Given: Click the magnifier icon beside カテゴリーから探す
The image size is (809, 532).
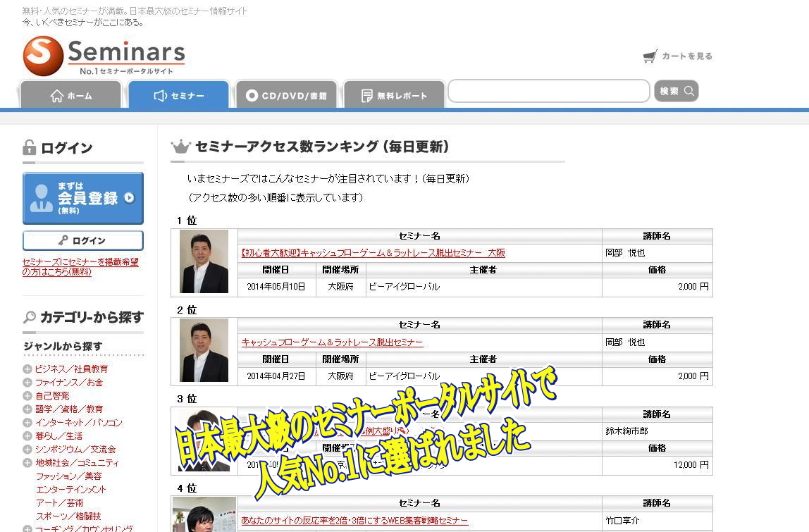Looking at the screenshot, I should coord(30,317).
